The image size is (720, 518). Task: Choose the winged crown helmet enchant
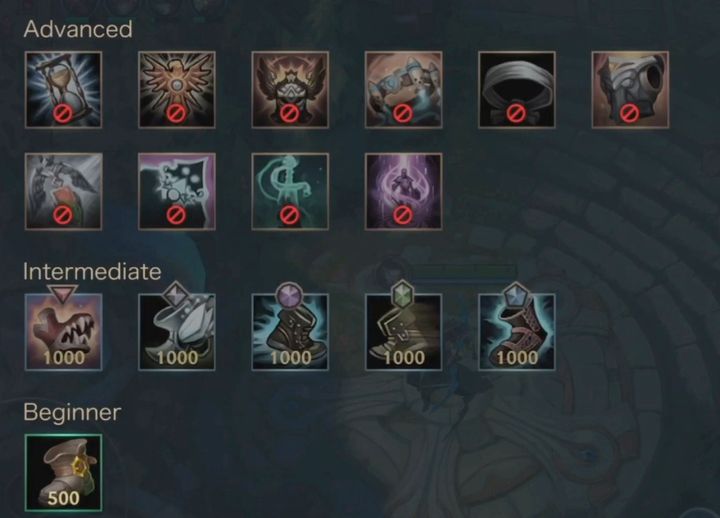(x=290, y=90)
